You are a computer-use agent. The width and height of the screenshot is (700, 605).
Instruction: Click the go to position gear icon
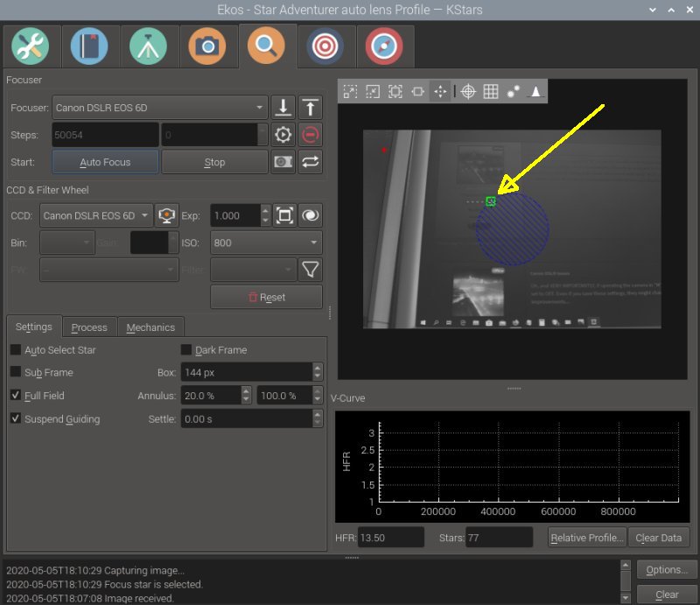[283, 135]
